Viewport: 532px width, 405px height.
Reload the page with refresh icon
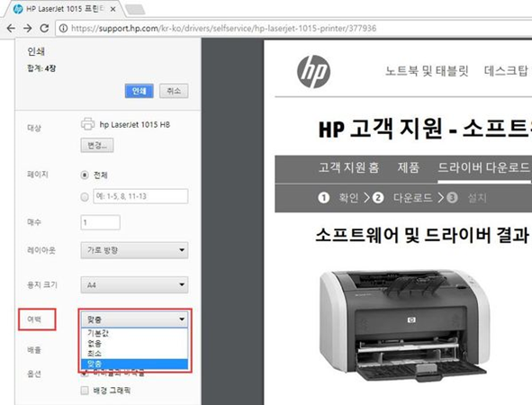coord(44,28)
